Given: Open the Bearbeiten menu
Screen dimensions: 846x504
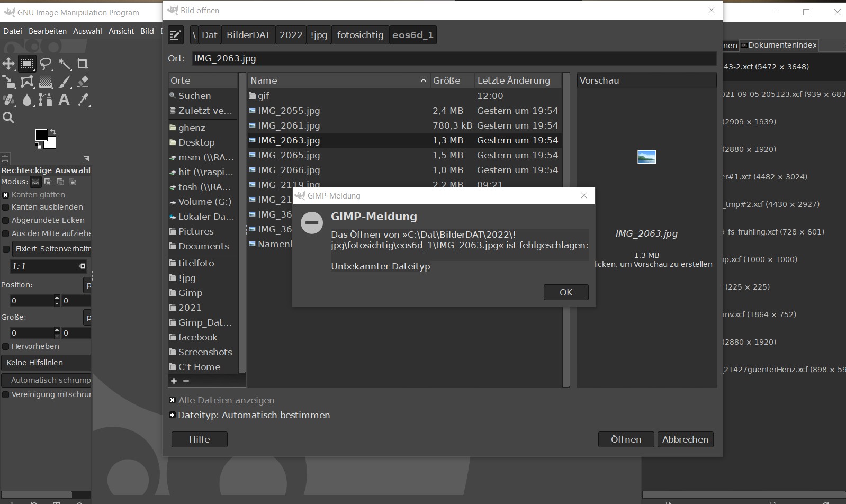Looking at the screenshot, I should pyautogui.click(x=48, y=31).
